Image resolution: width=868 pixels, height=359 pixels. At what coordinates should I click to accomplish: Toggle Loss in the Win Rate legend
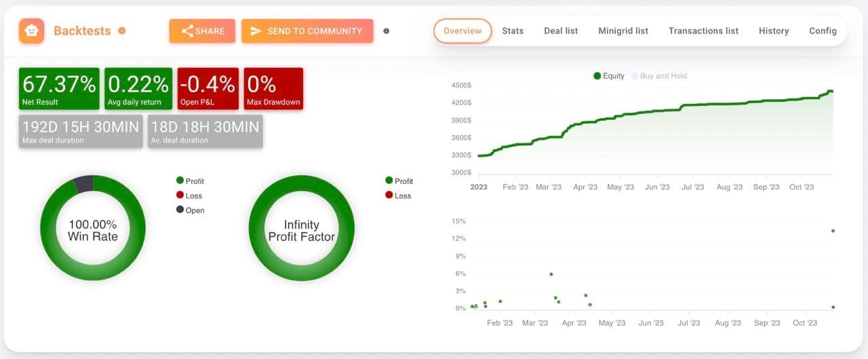[x=189, y=195]
